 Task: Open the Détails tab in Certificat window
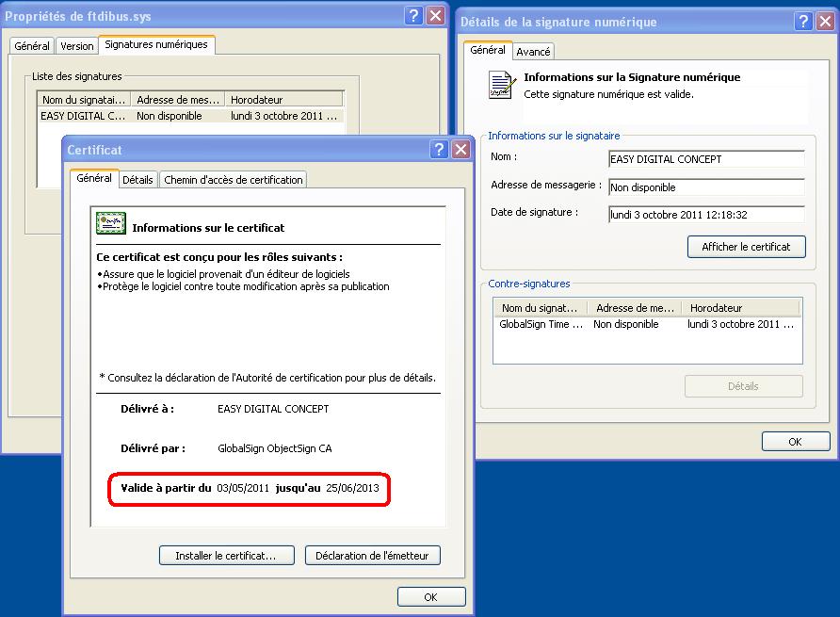(137, 180)
